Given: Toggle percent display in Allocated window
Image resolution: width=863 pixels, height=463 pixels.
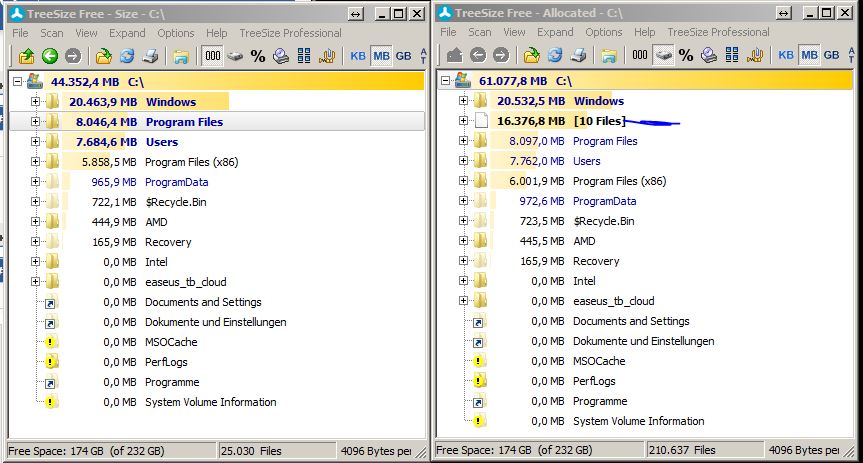Looking at the screenshot, I should tap(686, 56).
